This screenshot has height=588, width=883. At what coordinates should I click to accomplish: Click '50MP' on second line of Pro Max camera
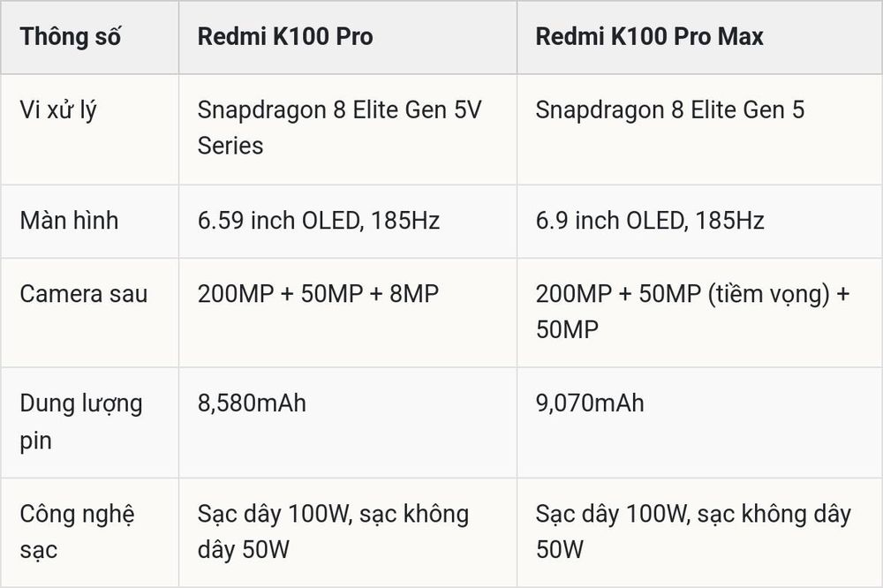pos(567,329)
